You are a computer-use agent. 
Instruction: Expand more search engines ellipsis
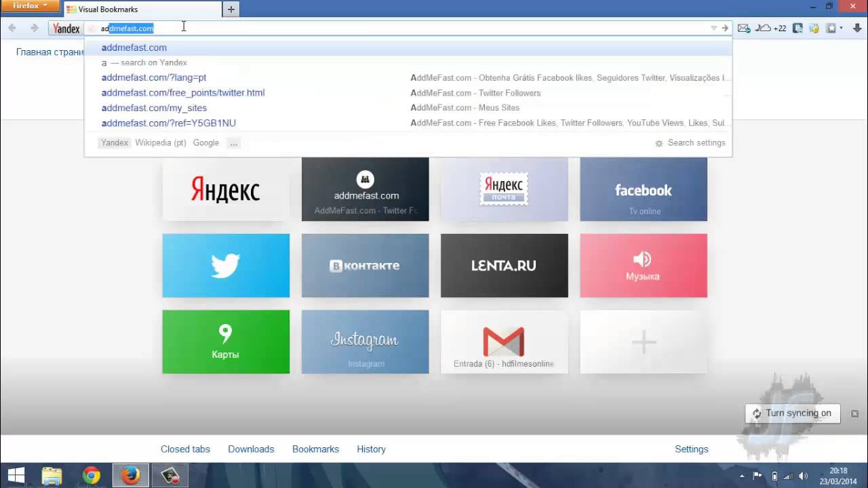click(233, 143)
